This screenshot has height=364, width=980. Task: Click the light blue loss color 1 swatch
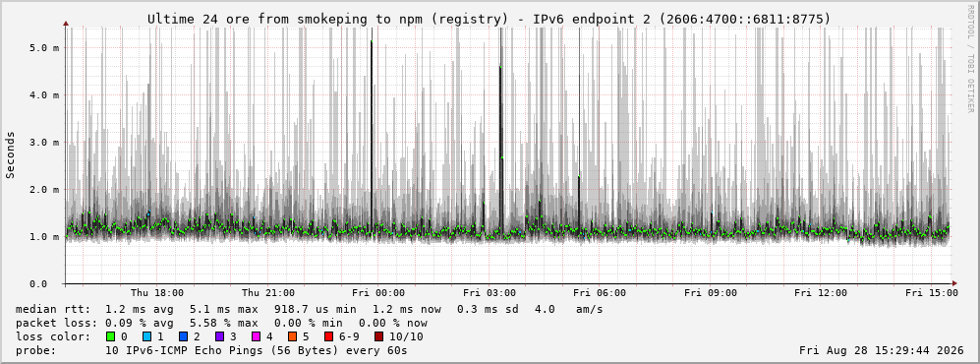pos(146,336)
